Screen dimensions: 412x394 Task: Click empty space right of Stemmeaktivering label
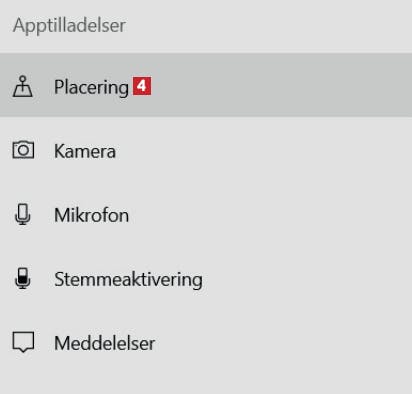coord(307,279)
